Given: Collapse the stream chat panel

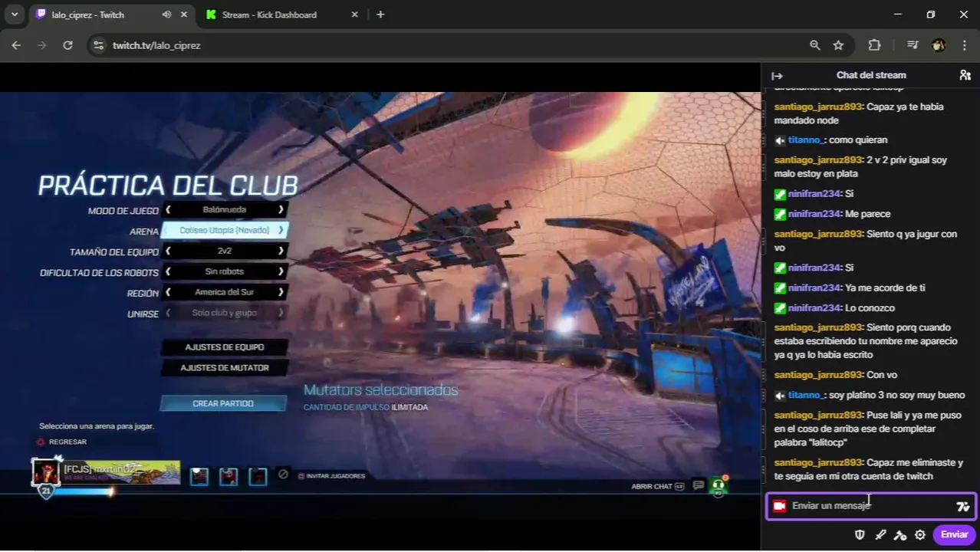Looking at the screenshot, I should pos(777,75).
